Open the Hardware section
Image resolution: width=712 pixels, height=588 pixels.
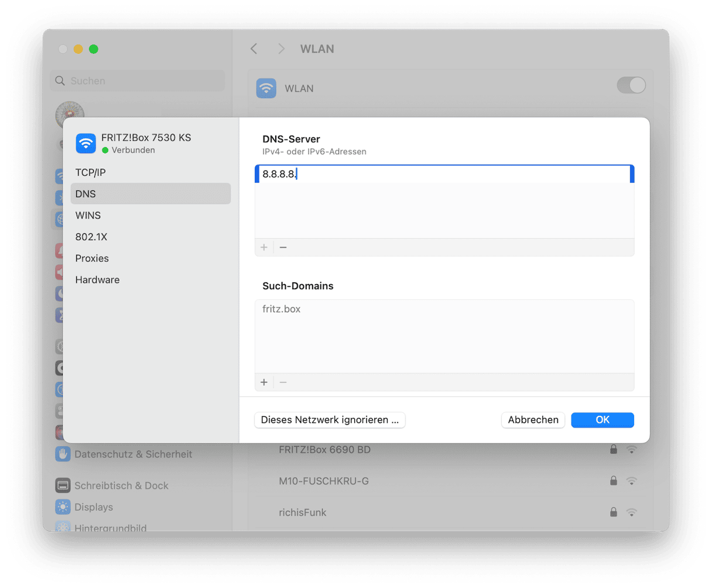150,280
